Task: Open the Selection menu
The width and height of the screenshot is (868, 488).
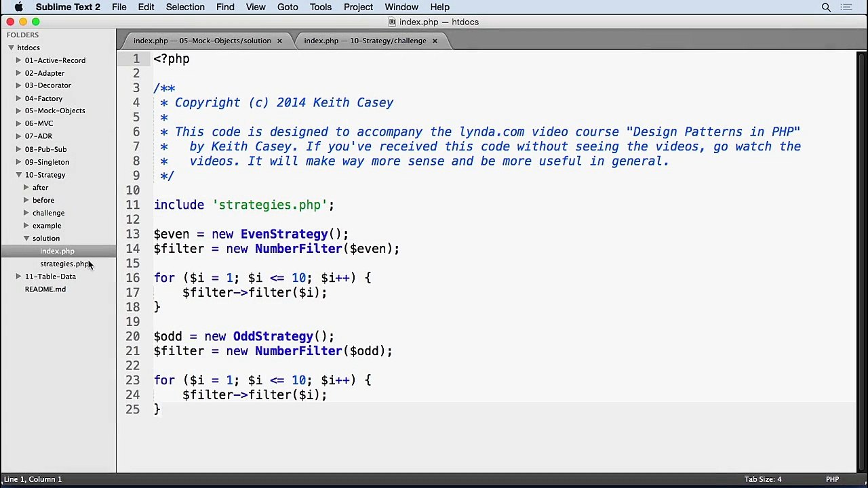Action: [x=185, y=7]
